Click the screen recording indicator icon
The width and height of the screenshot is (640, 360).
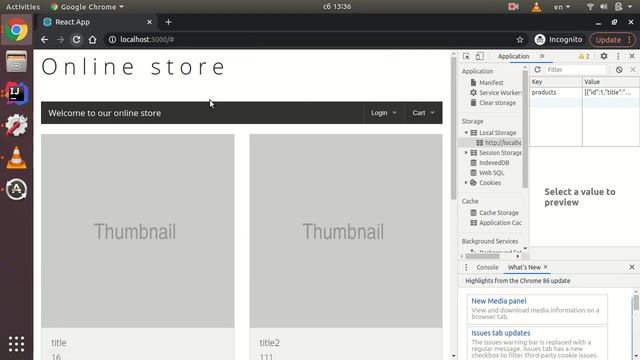513,7
